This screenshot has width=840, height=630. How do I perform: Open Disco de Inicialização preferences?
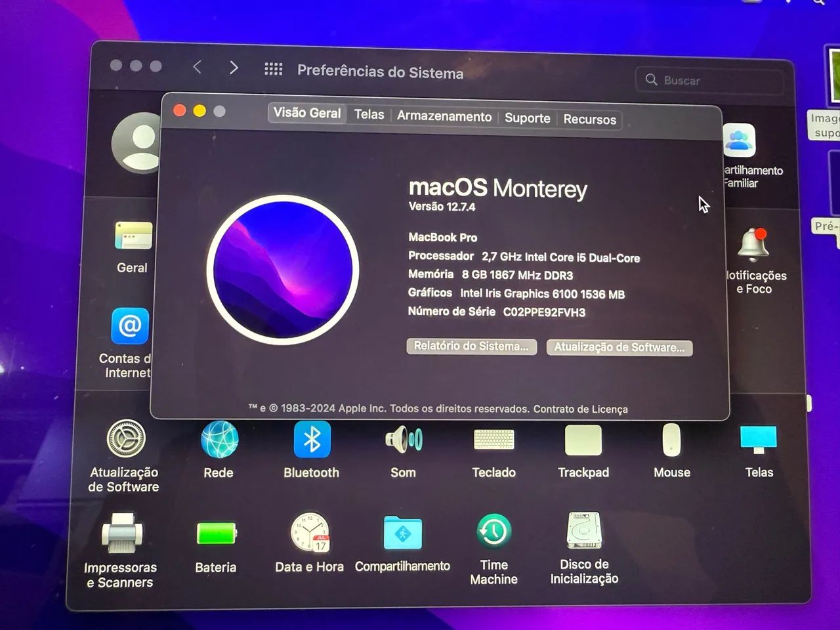pos(584,530)
